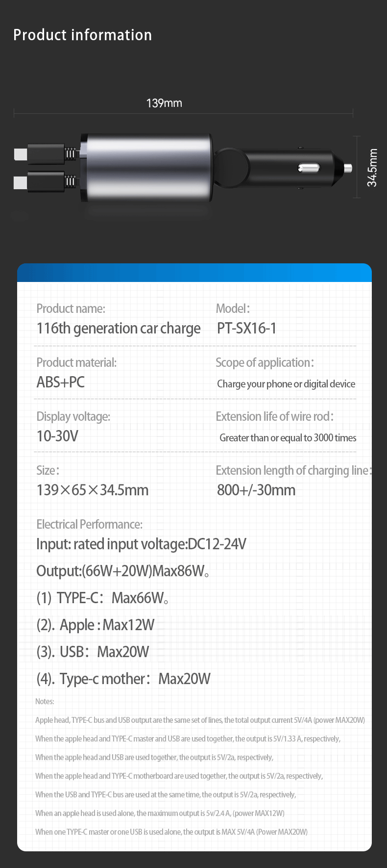Click "Charge your phone or digital device" text
The width and height of the screenshot is (387, 868).
tap(286, 384)
